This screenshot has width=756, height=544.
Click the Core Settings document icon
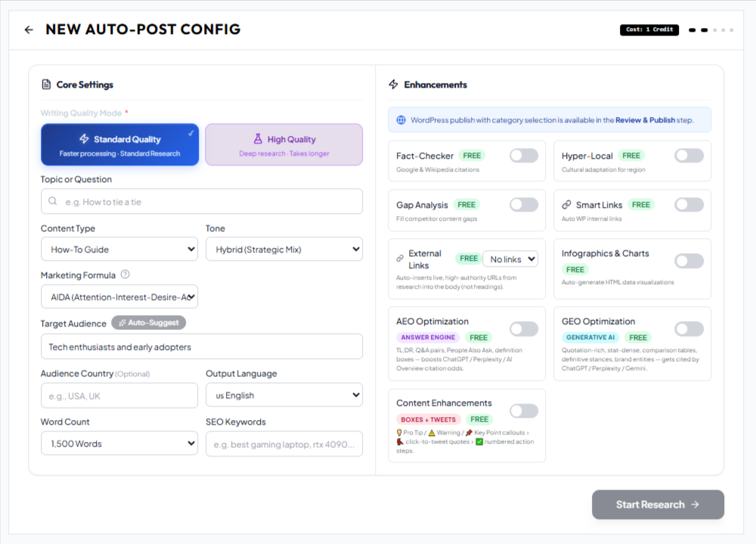(x=46, y=85)
